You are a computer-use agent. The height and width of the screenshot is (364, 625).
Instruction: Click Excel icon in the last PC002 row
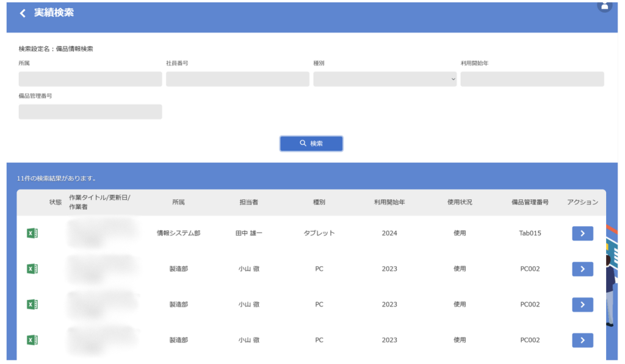(x=32, y=340)
